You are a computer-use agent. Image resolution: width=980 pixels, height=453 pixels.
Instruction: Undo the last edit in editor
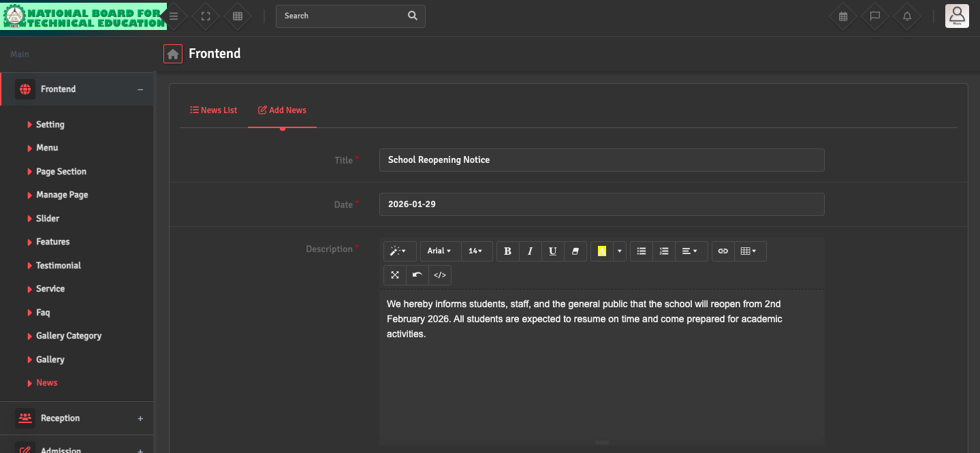pos(417,275)
